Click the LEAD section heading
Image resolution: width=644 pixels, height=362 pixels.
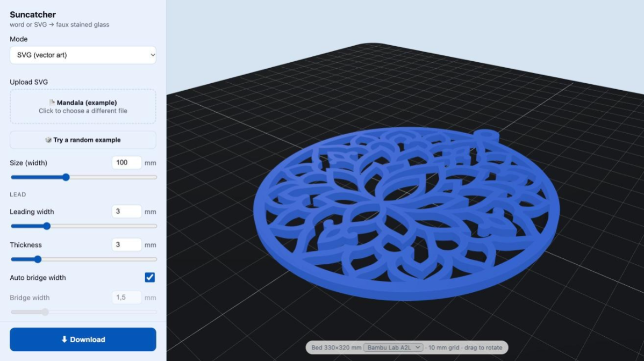point(18,194)
